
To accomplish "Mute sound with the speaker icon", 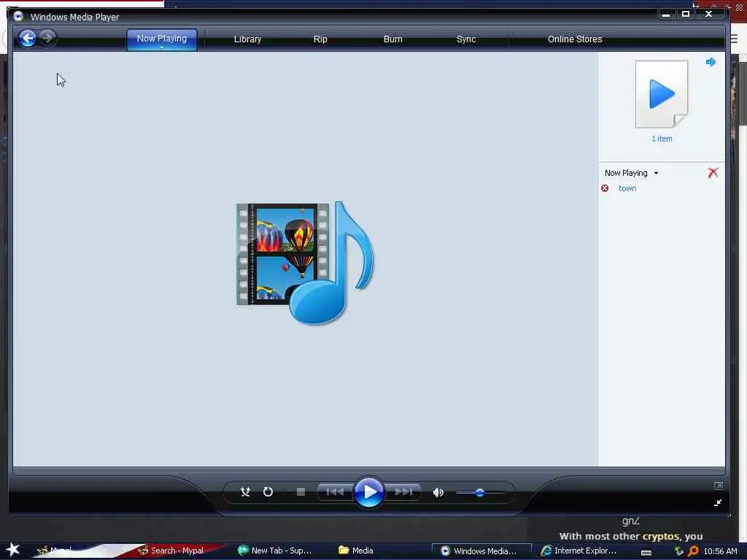I will pos(438,492).
